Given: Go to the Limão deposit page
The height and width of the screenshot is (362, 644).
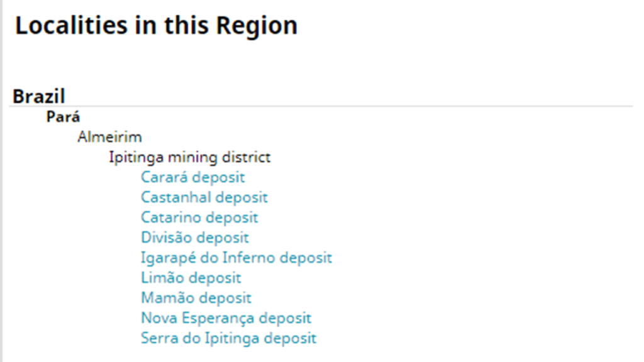Looking at the screenshot, I should click(x=191, y=278).
